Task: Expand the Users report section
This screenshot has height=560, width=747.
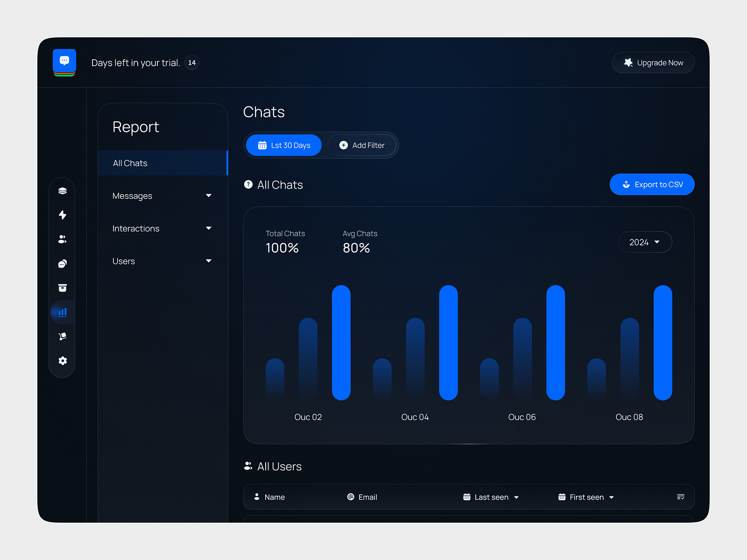Action: point(162,261)
